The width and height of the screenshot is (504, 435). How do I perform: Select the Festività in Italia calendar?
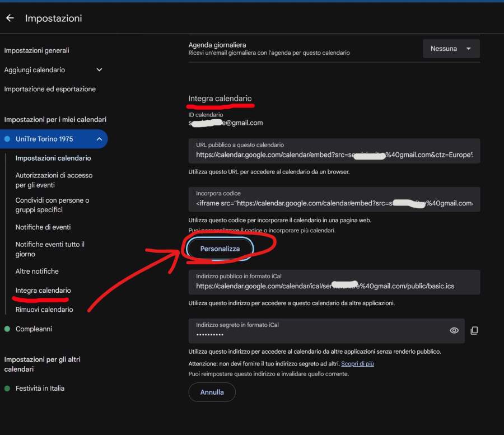[40, 388]
